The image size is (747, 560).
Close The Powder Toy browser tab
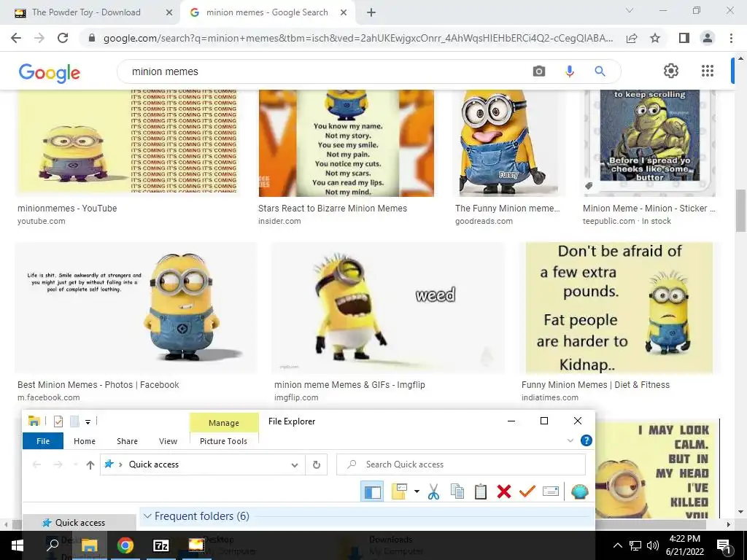[169, 13]
